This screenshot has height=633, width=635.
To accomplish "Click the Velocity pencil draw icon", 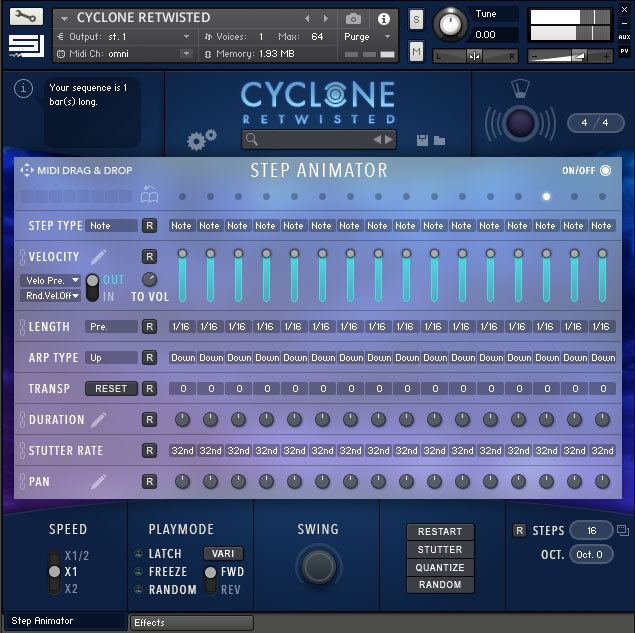I will [98, 257].
